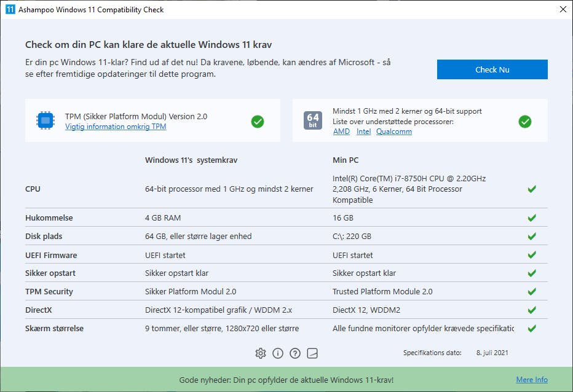Click the checkmark in the Disk plads row

pyautogui.click(x=532, y=236)
